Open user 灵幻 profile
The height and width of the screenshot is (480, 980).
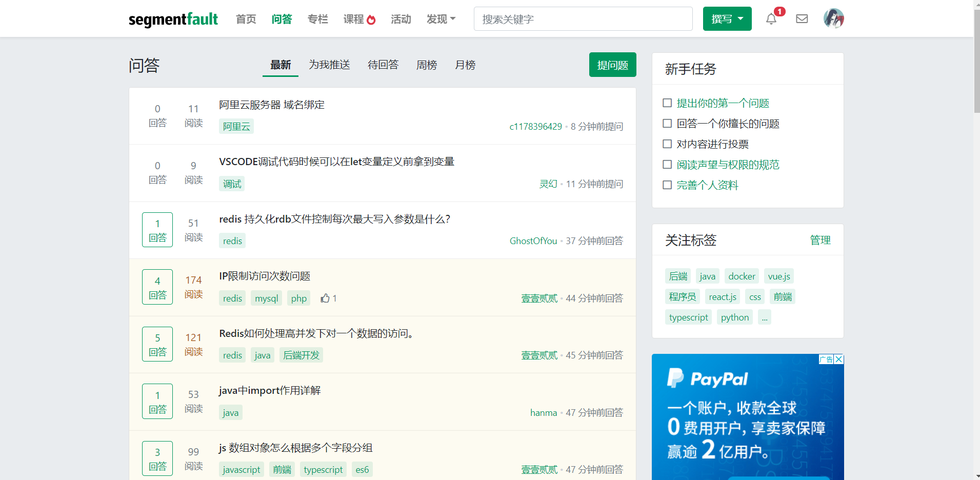[548, 184]
